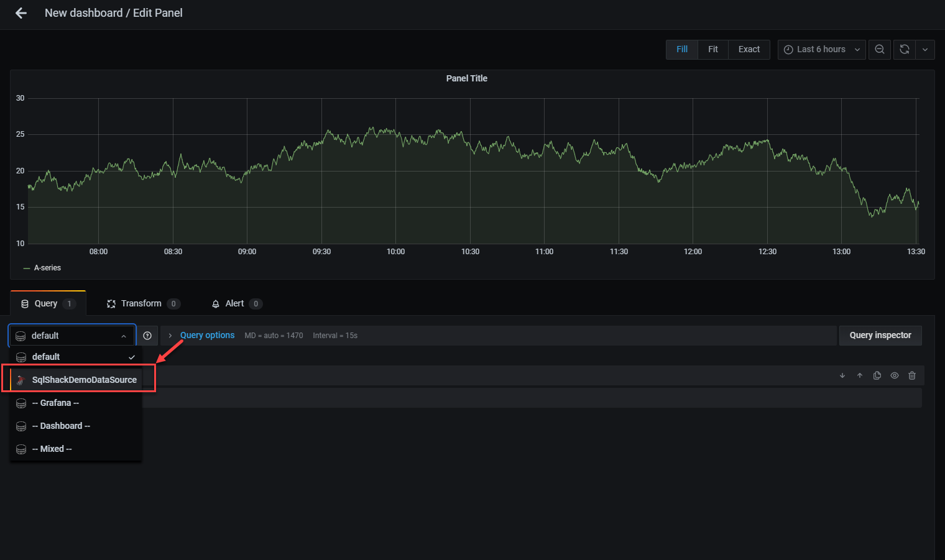Open the Alert tab
Image resolution: width=945 pixels, height=560 pixels.
[x=234, y=303]
